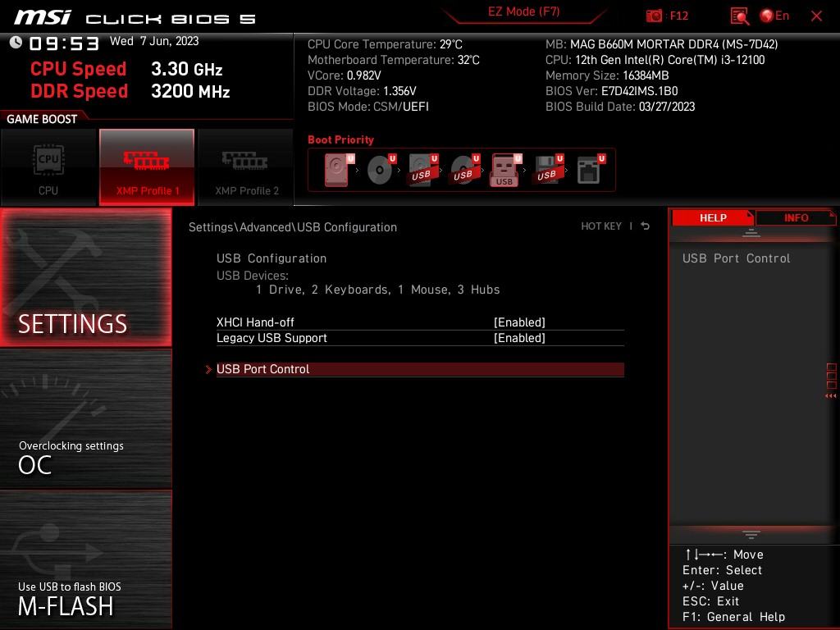
Task: Switch to EZ Mode (F7)
Action: tap(523, 11)
